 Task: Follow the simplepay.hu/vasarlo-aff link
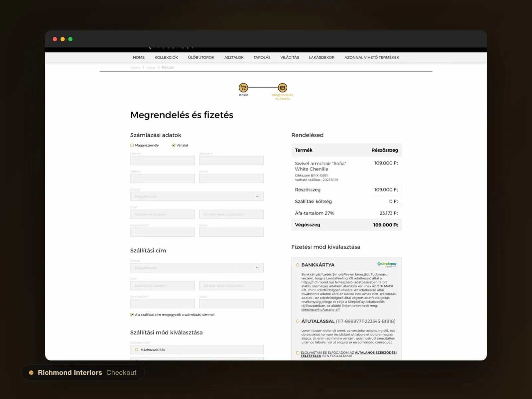click(321, 310)
